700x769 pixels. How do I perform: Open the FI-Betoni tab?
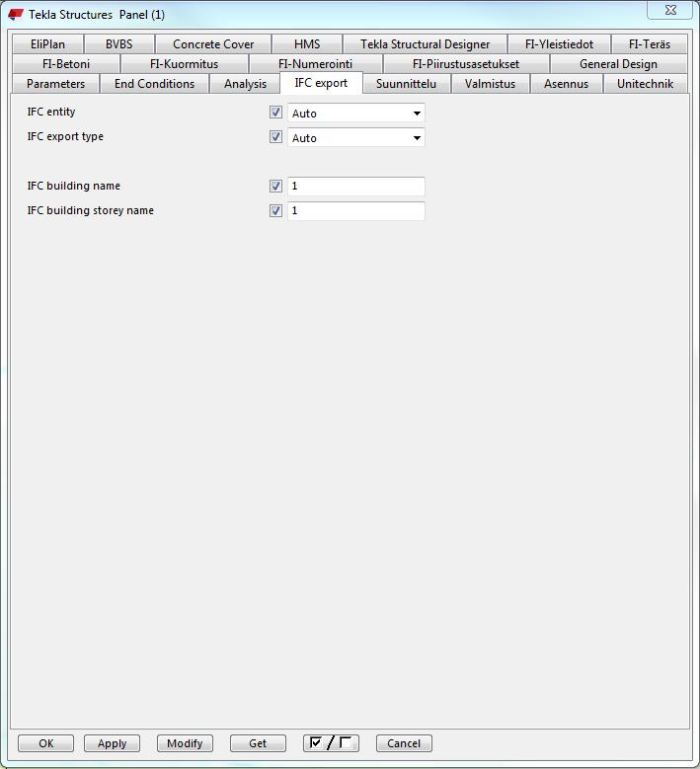[x=66, y=64]
